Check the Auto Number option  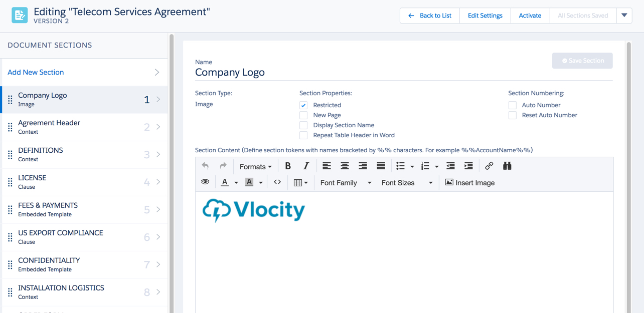coord(512,105)
